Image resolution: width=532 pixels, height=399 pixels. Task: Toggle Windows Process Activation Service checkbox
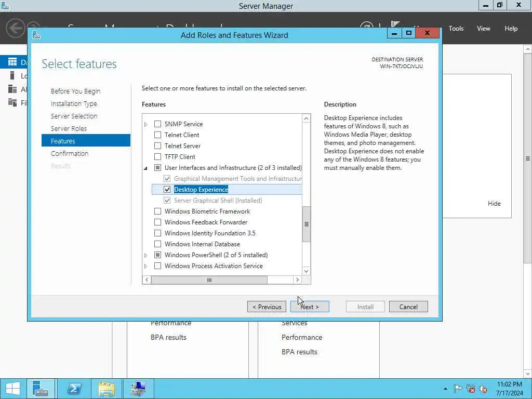click(157, 265)
